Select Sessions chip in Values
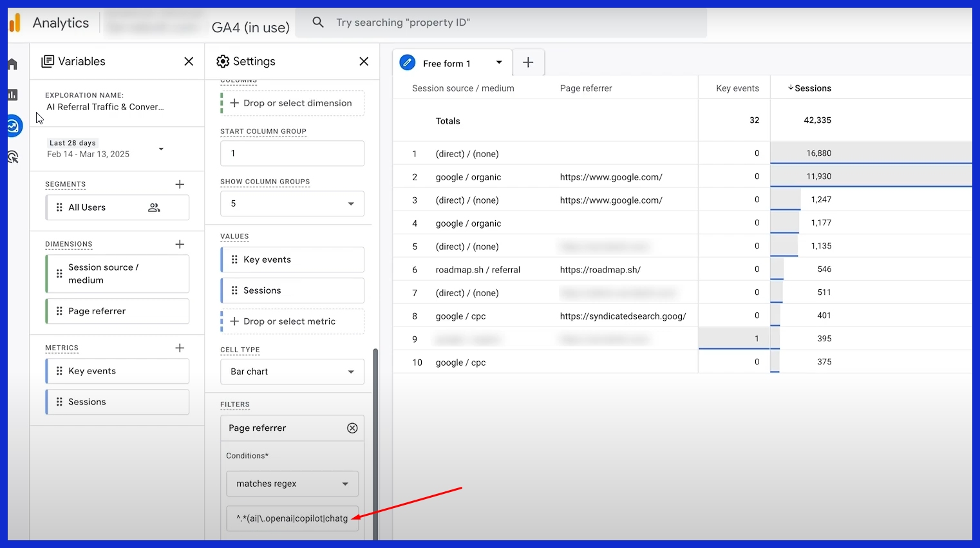This screenshot has width=980, height=548. point(292,290)
